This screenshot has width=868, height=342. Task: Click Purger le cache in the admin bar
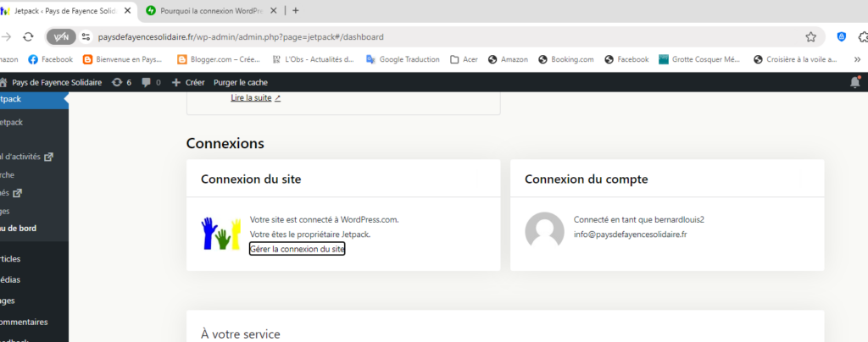coord(241,82)
